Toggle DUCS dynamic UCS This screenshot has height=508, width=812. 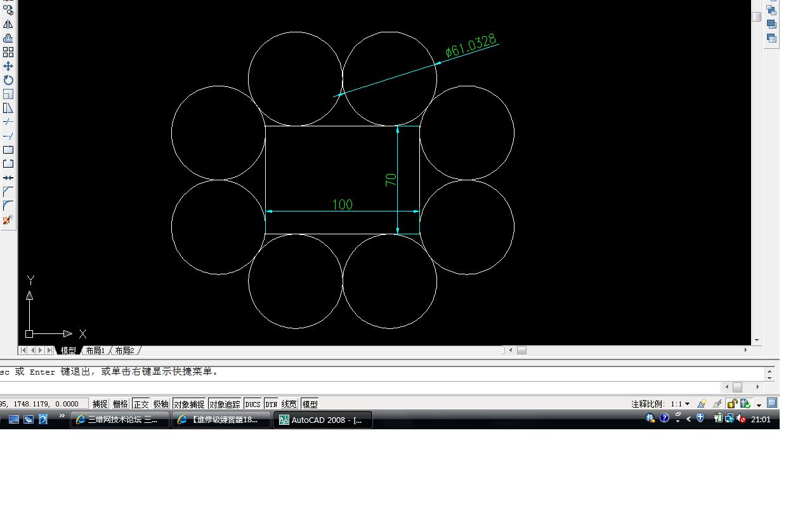click(252, 404)
